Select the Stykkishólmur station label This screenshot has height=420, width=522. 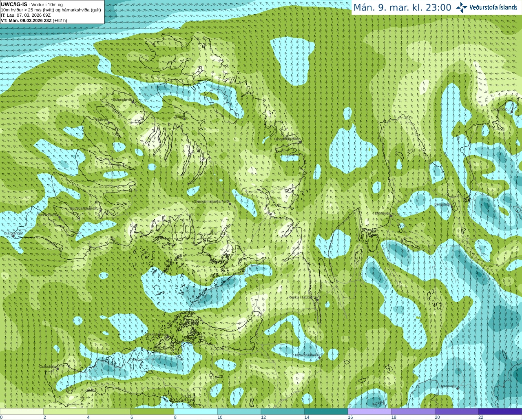(156, 334)
